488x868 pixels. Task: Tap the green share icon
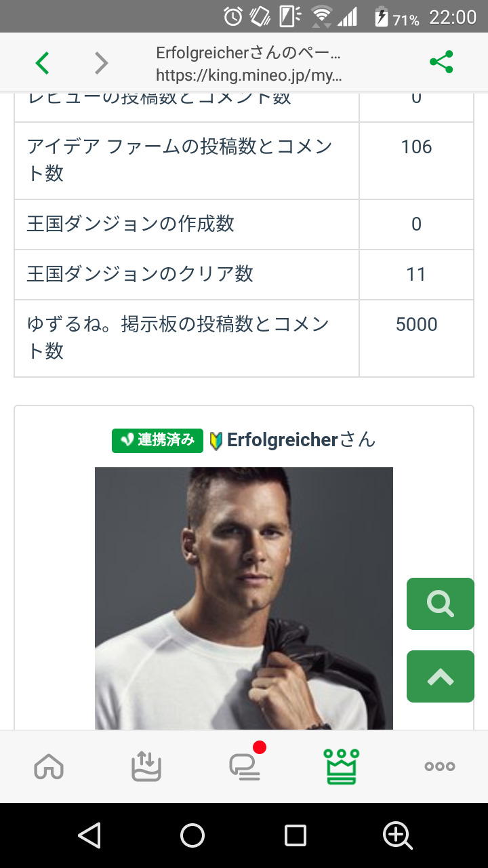[x=441, y=62]
